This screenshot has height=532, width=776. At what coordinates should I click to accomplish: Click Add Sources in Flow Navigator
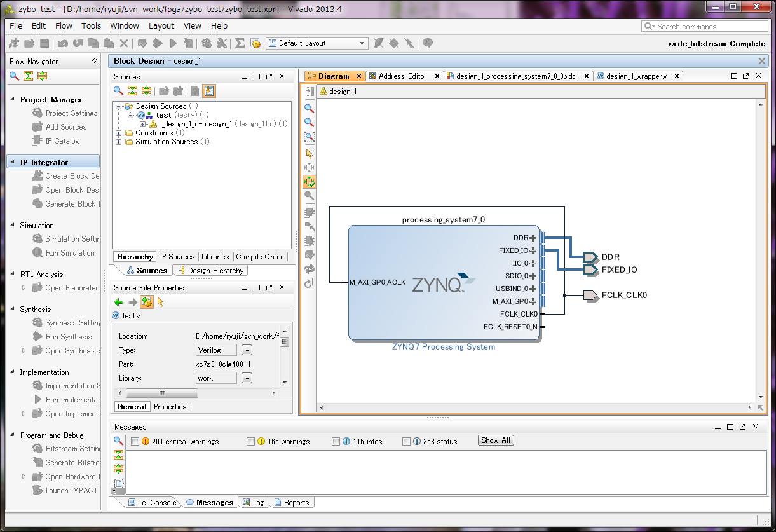click(x=60, y=127)
